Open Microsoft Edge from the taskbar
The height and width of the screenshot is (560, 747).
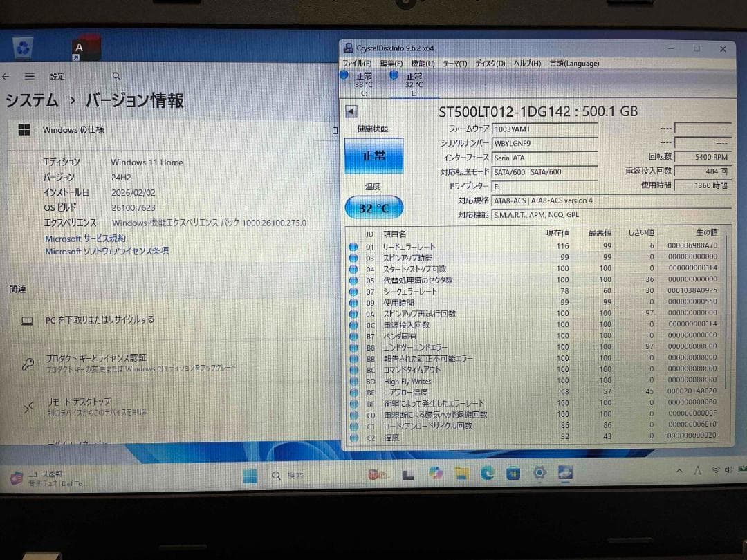pos(488,474)
